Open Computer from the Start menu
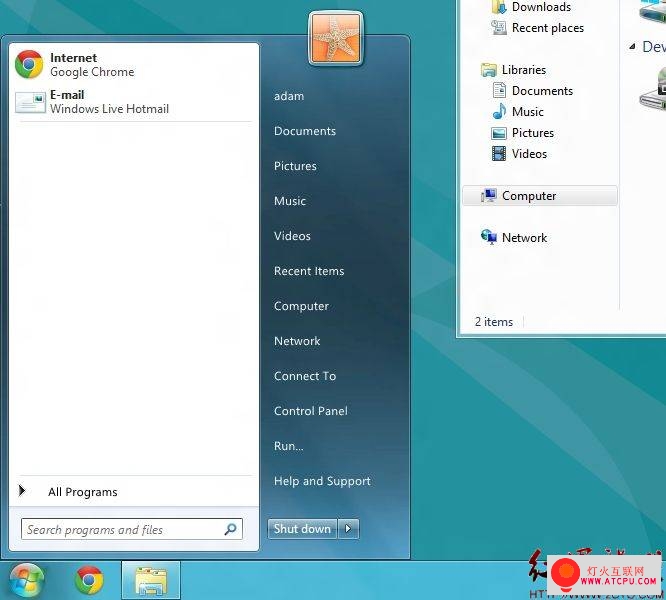The height and width of the screenshot is (600, 666). coord(301,306)
